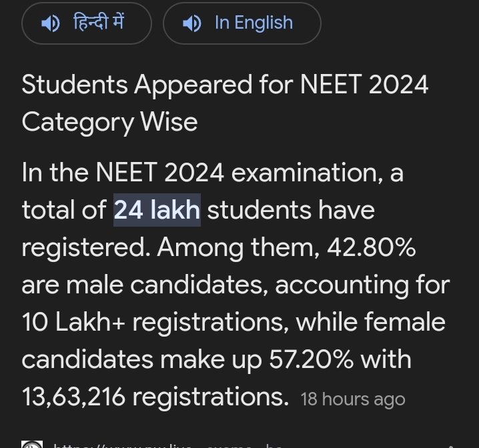Click the phrase 'accounting for' in the snippet
The height and width of the screenshot is (448, 479).
[362, 285]
